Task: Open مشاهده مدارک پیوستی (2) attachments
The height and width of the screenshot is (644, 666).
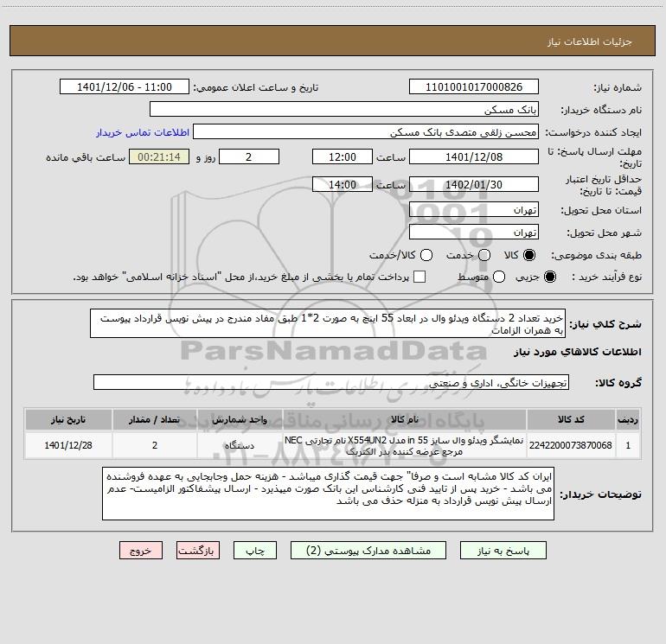Action: [375, 551]
